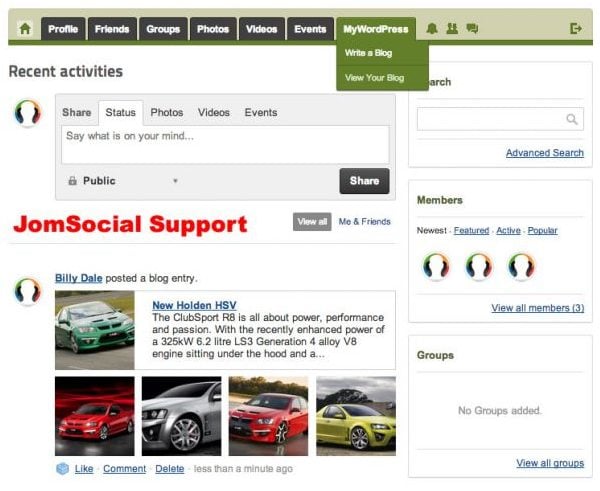Image resolution: width=600 pixels, height=491 pixels.
Task: Click the home icon in navigation bar
Action: 25,29
